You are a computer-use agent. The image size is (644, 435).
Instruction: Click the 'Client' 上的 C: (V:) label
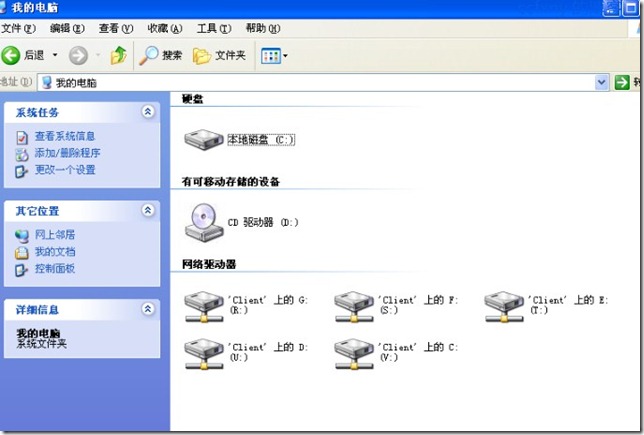[418, 352]
